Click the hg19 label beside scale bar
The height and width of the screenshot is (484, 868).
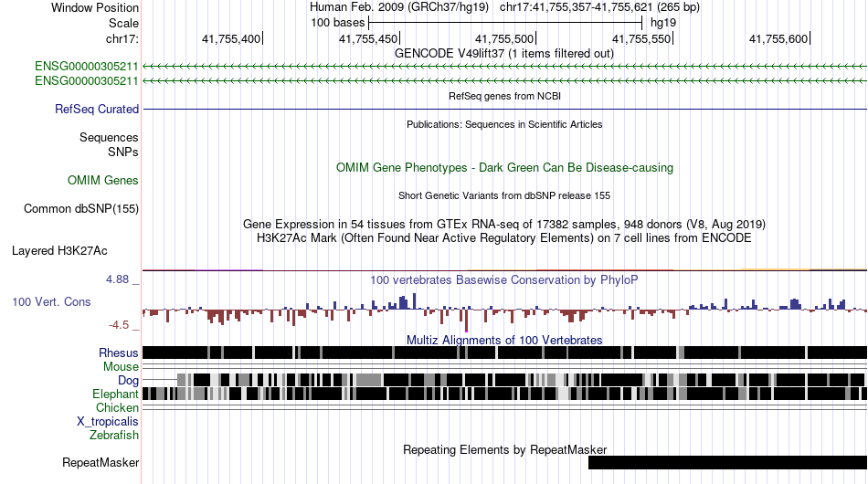pyautogui.click(x=663, y=23)
